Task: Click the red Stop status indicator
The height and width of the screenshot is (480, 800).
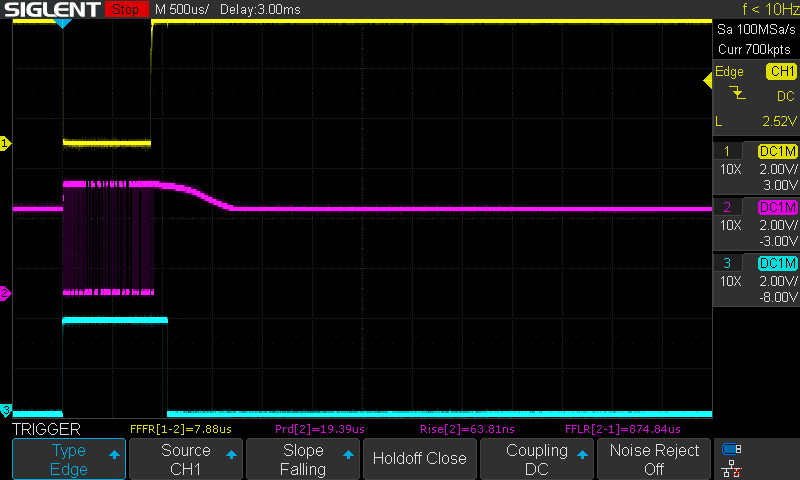Action: click(x=126, y=9)
